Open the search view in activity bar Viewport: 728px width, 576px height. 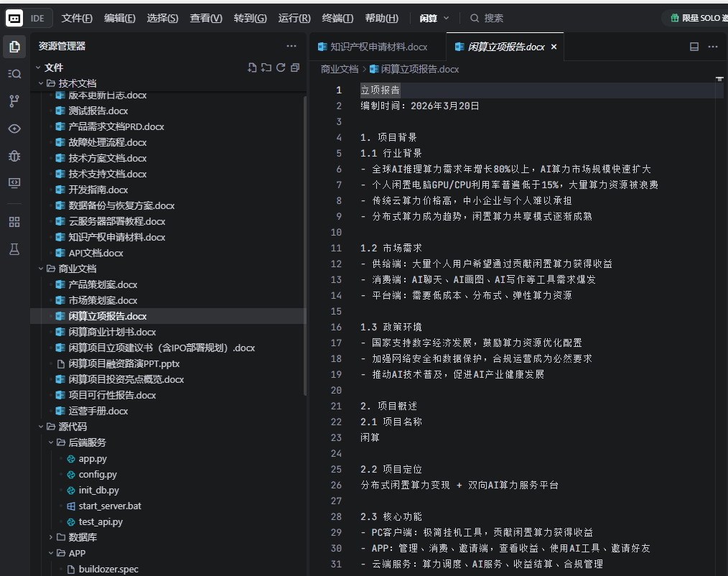14,74
